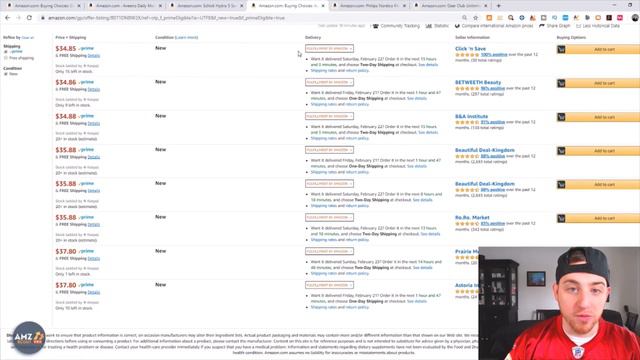Expand Fulfillment by Amazon for $34.88 offer
Image resolution: width=640 pixels, height=360 pixels.
coord(329,116)
